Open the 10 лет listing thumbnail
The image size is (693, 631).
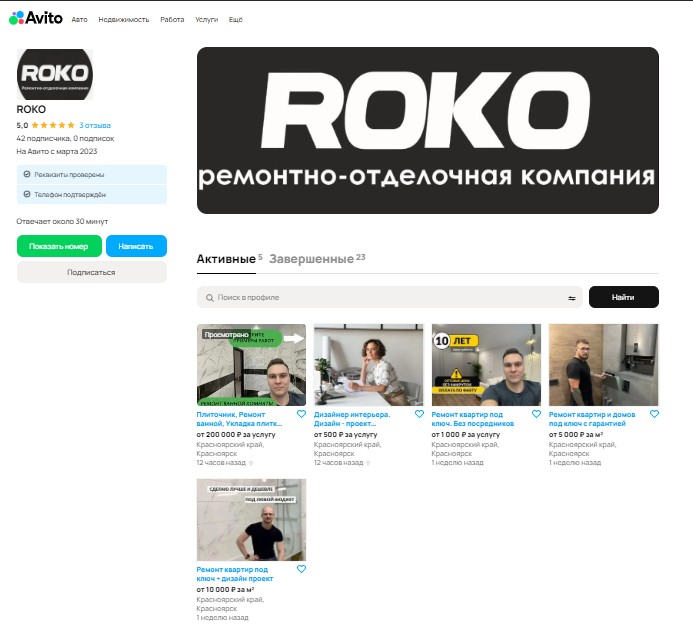486,365
